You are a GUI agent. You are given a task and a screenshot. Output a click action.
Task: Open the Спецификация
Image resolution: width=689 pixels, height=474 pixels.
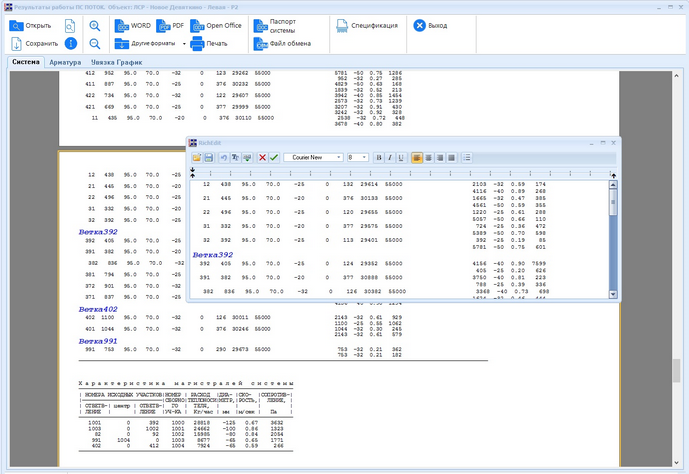coord(367,26)
